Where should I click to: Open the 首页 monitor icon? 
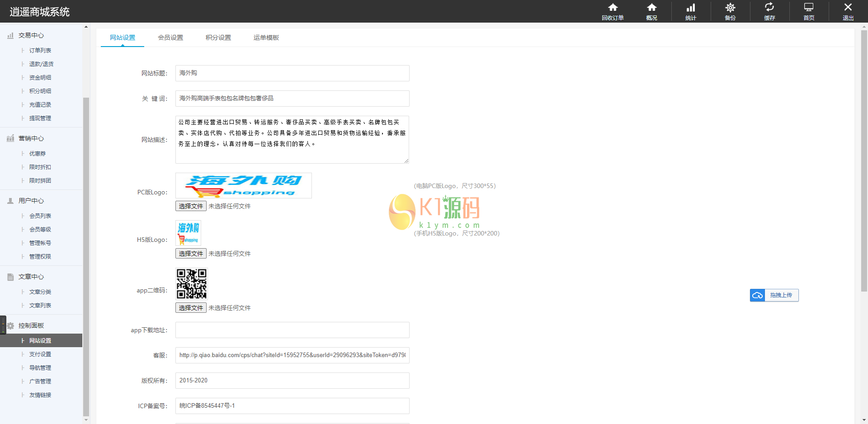tap(809, 7)
